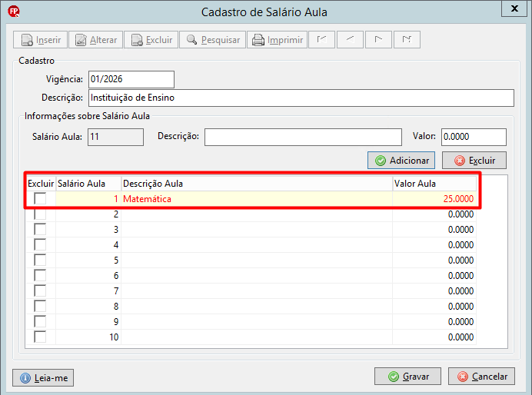Open the Leia-me info button
532x395 pixels.
[43, 377]
